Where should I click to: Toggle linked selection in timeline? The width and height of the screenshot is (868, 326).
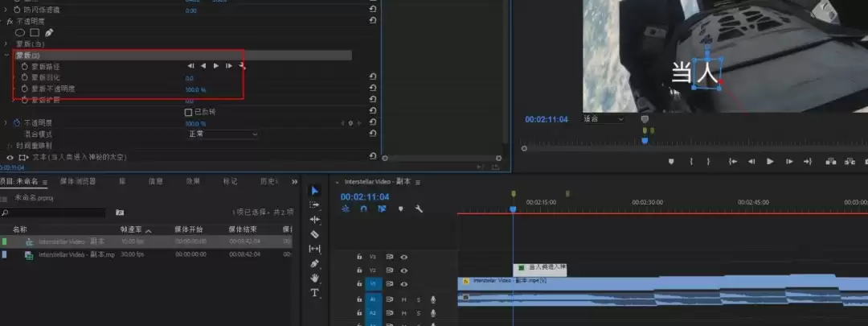point(382,209)
